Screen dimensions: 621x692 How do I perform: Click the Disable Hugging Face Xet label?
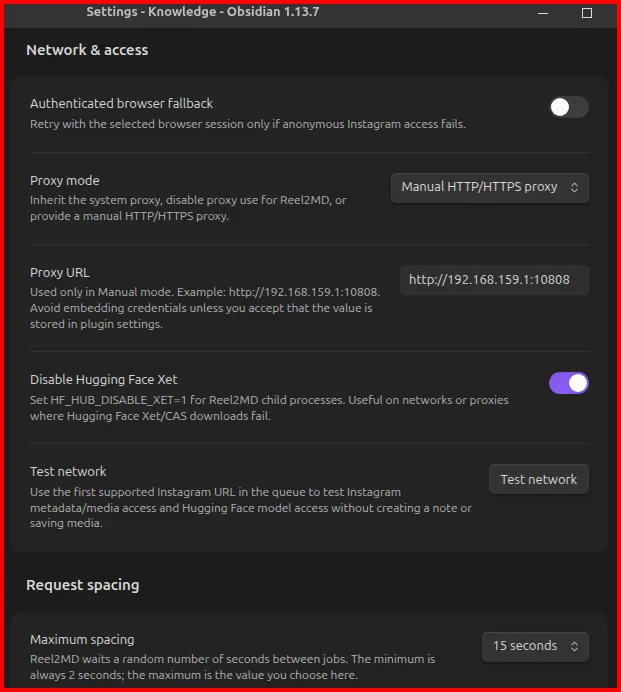tap(104, 380)
